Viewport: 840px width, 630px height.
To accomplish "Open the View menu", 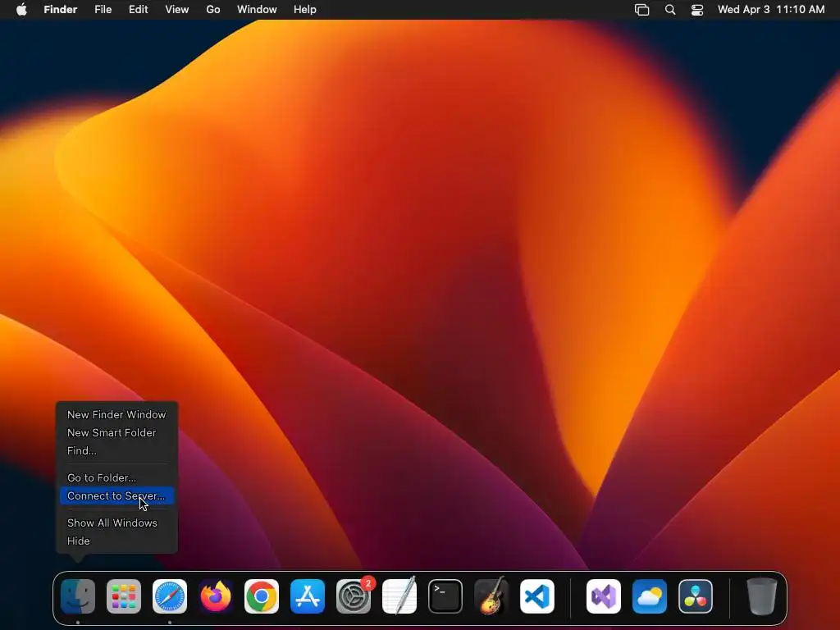I will [177, 10].
